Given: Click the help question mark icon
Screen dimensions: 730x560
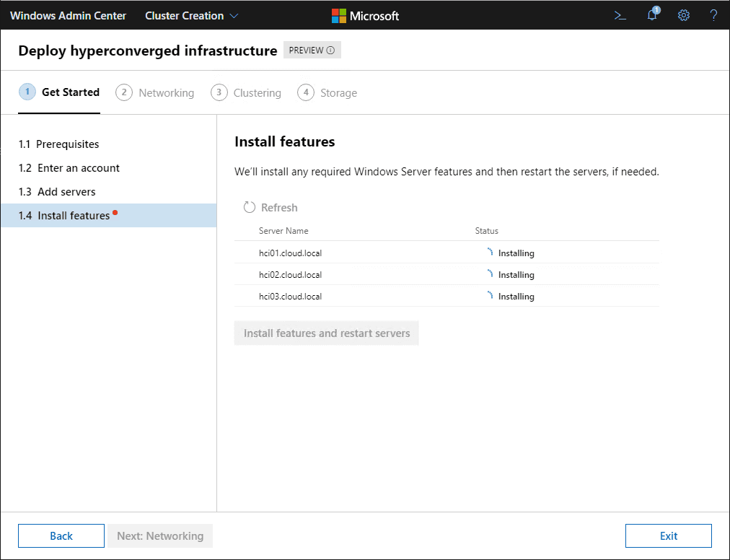Looking at the screenshot, I should click(x=713, y=15).
